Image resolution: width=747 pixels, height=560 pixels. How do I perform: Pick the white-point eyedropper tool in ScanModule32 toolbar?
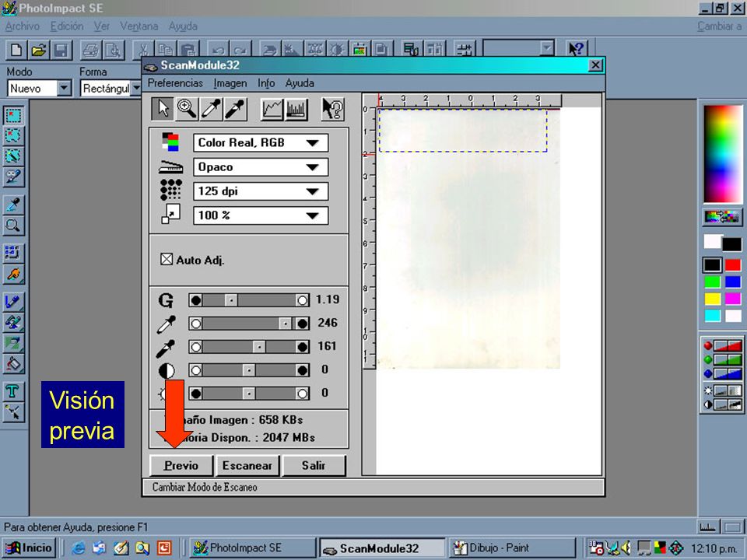click(211, 109)
